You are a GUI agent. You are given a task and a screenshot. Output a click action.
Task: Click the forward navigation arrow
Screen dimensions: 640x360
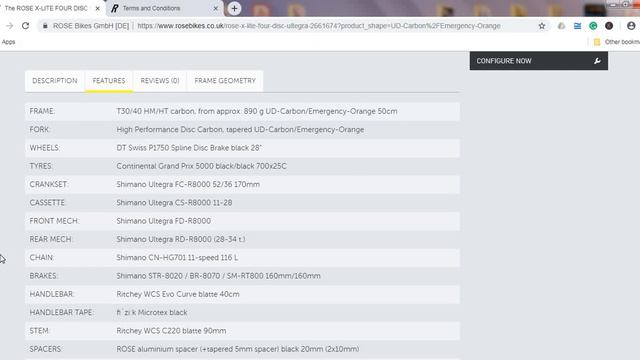pyautogui.click(x=9, y=26)
